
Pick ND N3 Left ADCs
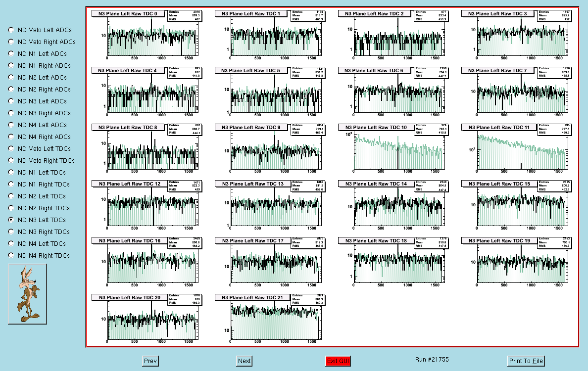click(11, 101)
